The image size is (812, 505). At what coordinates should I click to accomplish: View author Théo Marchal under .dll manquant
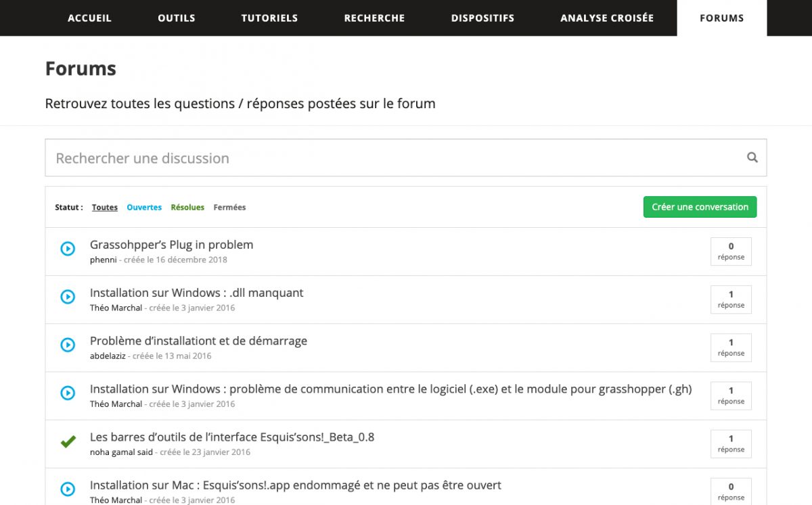tap(116, 308)
